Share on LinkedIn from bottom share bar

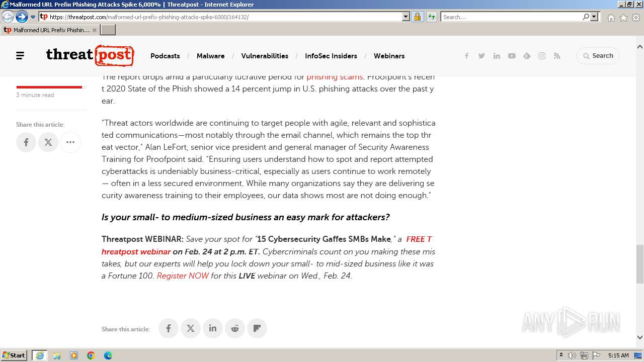point(213,328)
